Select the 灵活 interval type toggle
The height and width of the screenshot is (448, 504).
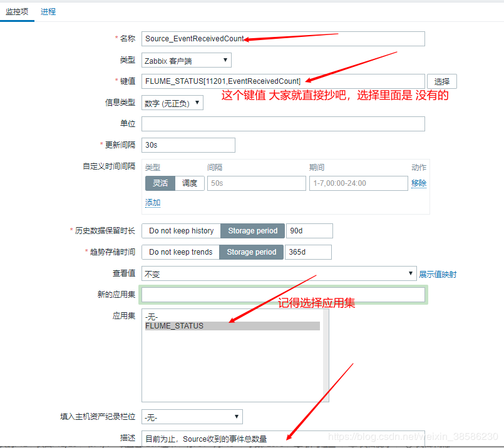coord(160,183)
